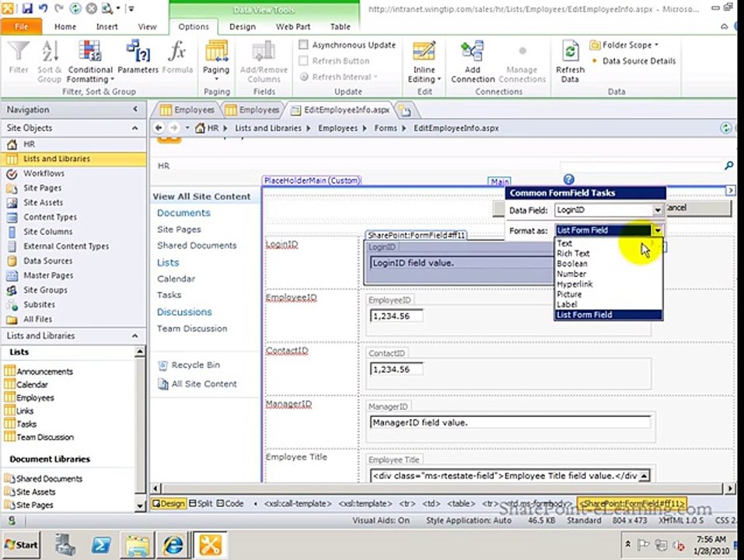The width and height of the screenshot is (744, 560).
Task: Open Internet Explorer from taskbar
Action: [173, 544]
